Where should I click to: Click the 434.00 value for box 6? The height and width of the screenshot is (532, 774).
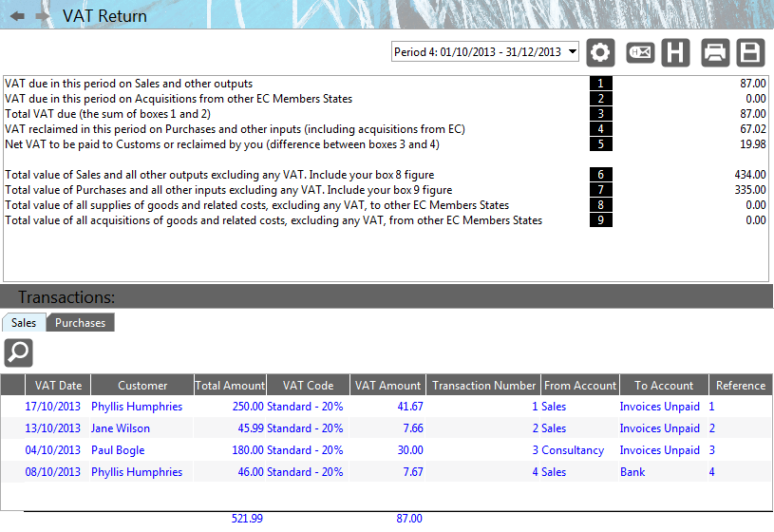(x=750, y=175)
